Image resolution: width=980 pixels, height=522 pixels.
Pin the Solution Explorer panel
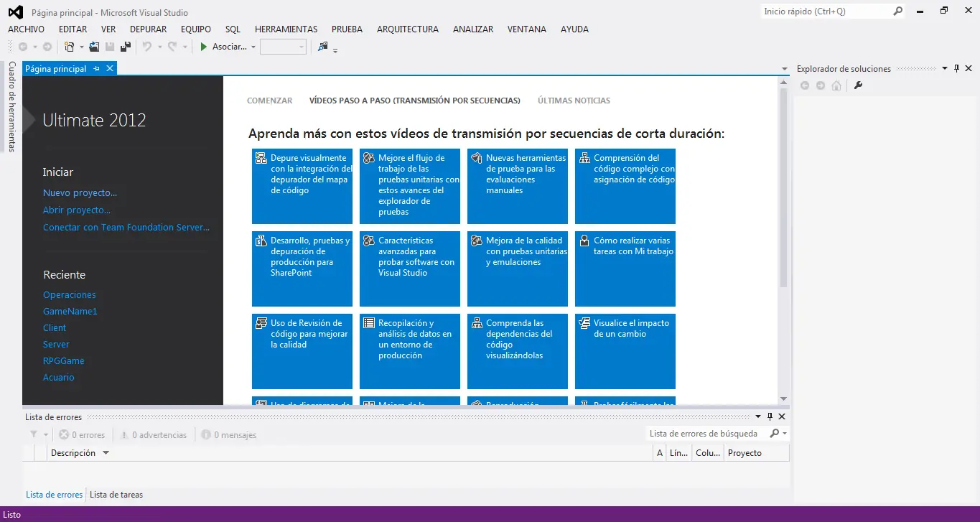pyautogui.click(x=956, y=69)
